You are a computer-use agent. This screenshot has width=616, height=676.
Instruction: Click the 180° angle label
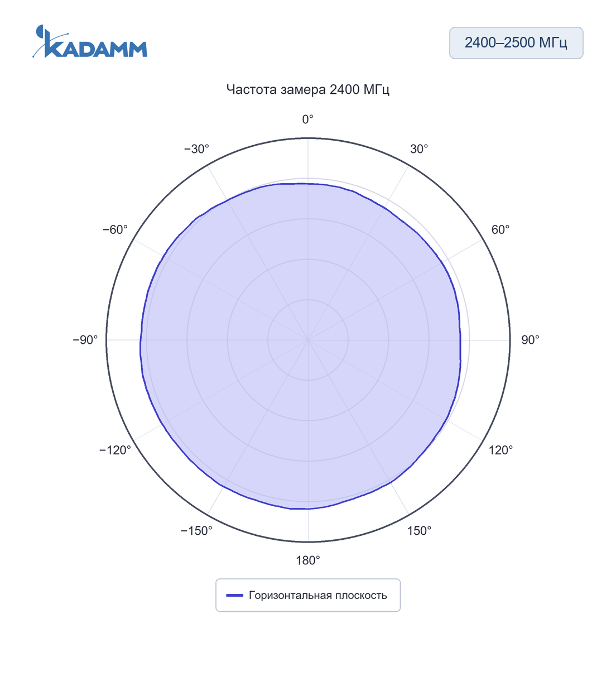point(308,560)
